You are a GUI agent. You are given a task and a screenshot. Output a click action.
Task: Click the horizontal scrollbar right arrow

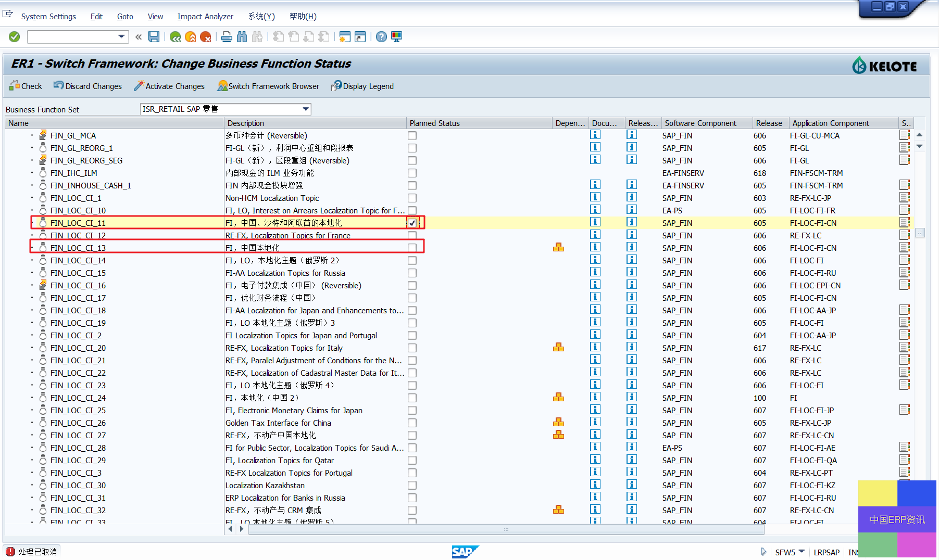coord(241,529)
